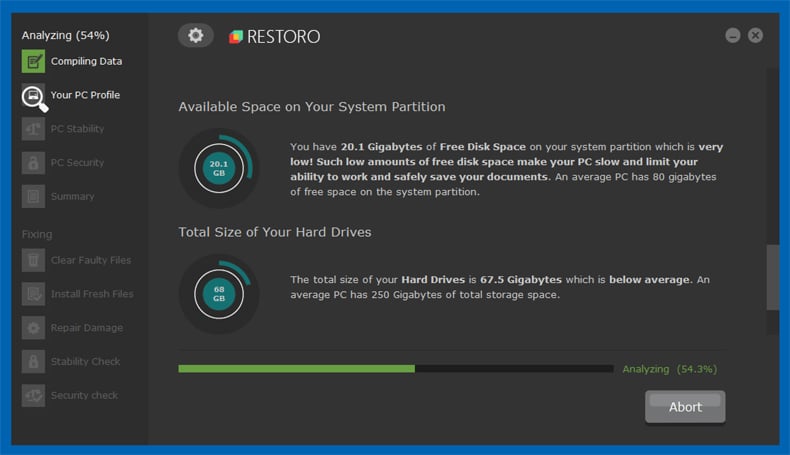The image size is (790, 455).
Task: Click the Restoro colored logo icon
Action: pyautogui.click(x=236, y=36)
